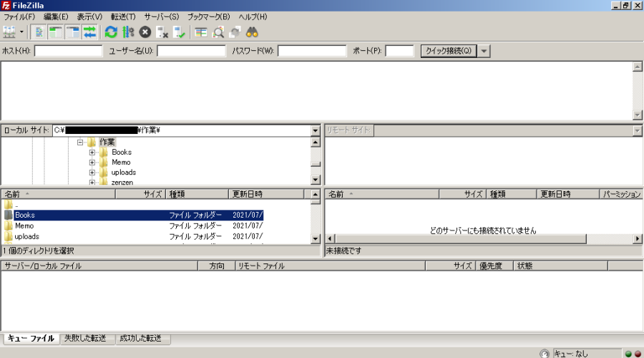Switch to キュー ファイル tab
Screen dimensions: 644x358
31,338
